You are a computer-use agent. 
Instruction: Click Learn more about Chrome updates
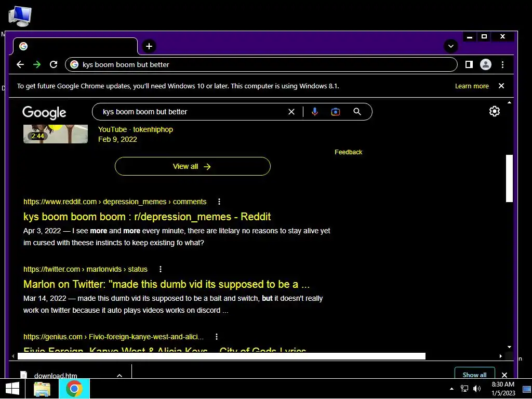click(x=472, y=86)
